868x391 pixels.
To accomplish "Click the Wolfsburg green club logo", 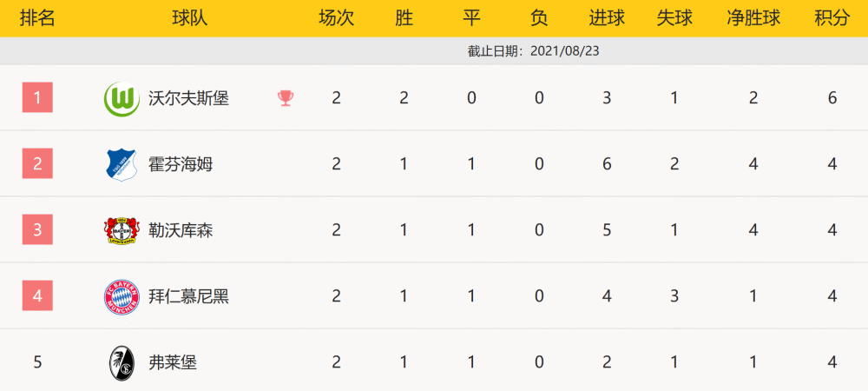I will pos(122,99).
